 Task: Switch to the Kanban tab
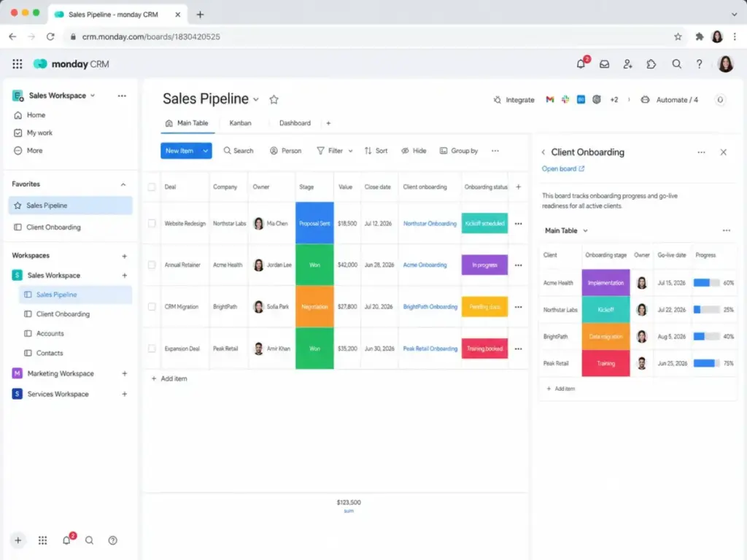tap(240, 122)
